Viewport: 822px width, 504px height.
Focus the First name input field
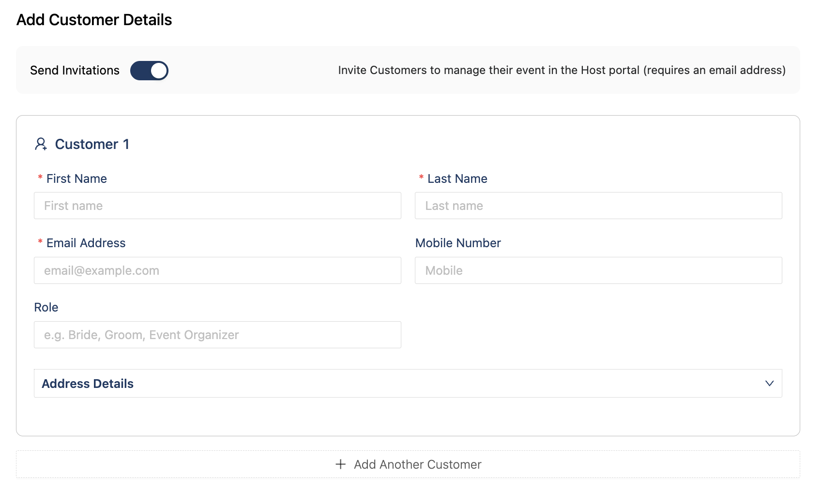[217, 206]
